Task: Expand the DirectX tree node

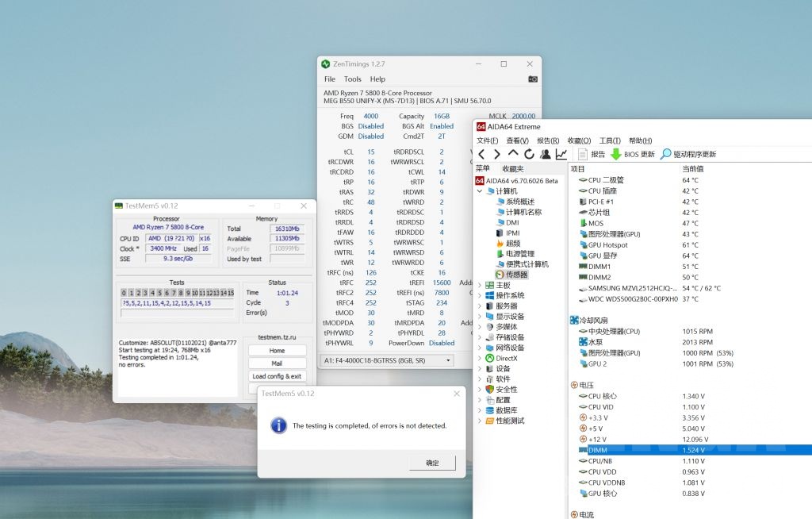Action: click(480, 358)
